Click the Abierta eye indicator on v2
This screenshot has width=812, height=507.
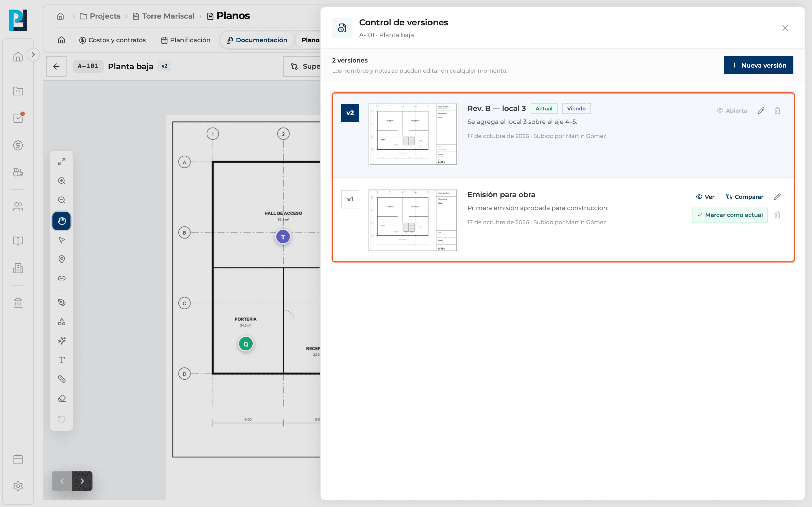[x=732, y=111]
